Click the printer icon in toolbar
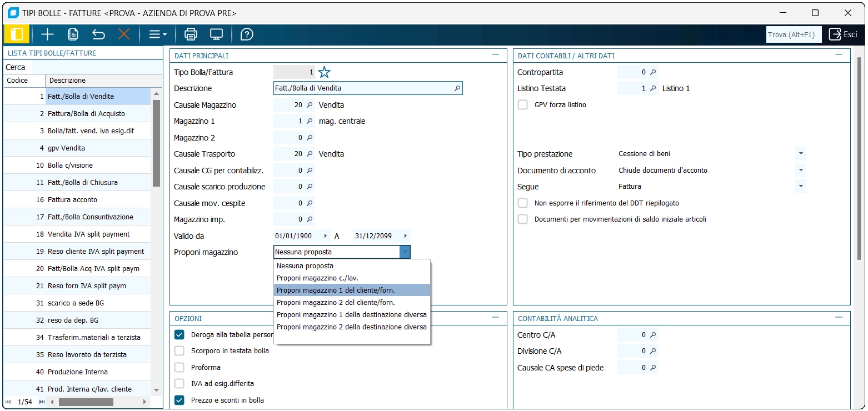Screen dimensions: 868x411 tap(191, 34)
